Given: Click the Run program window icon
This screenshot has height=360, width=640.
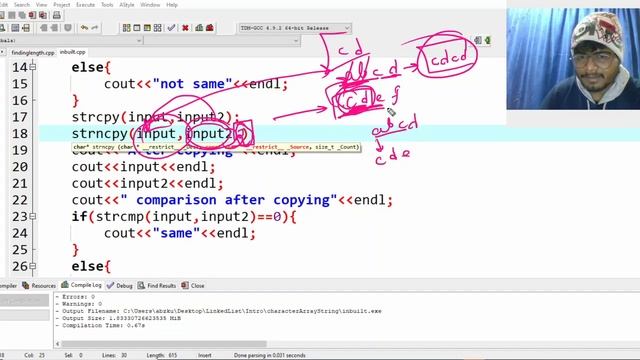Looking at the screenshot, I should [x=137, y=28].
